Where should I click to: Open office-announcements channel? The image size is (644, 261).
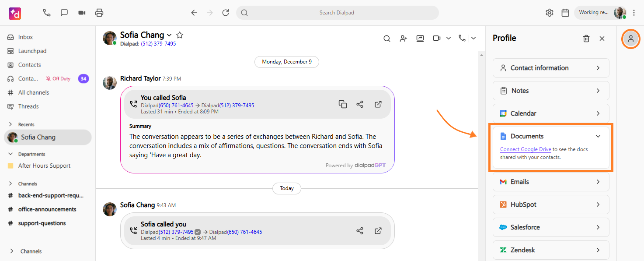pyautogui.click(x=48, y=209)
